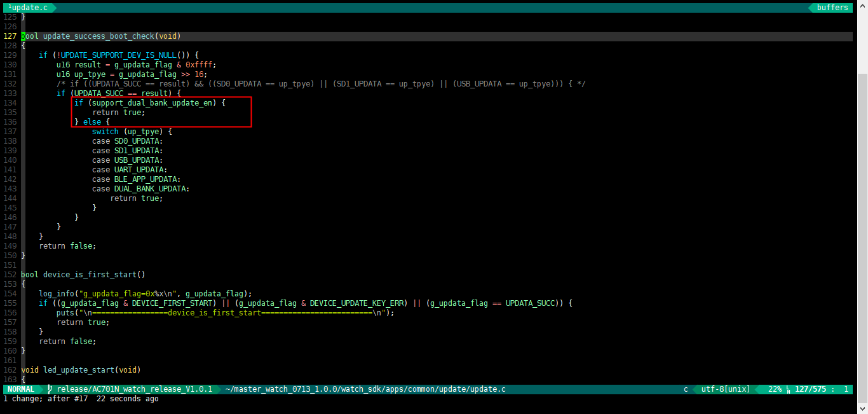This screenshot has height=414, width=868.
Task: Click the file path ending update.c in statusline
Action: [x=365, y=389]
